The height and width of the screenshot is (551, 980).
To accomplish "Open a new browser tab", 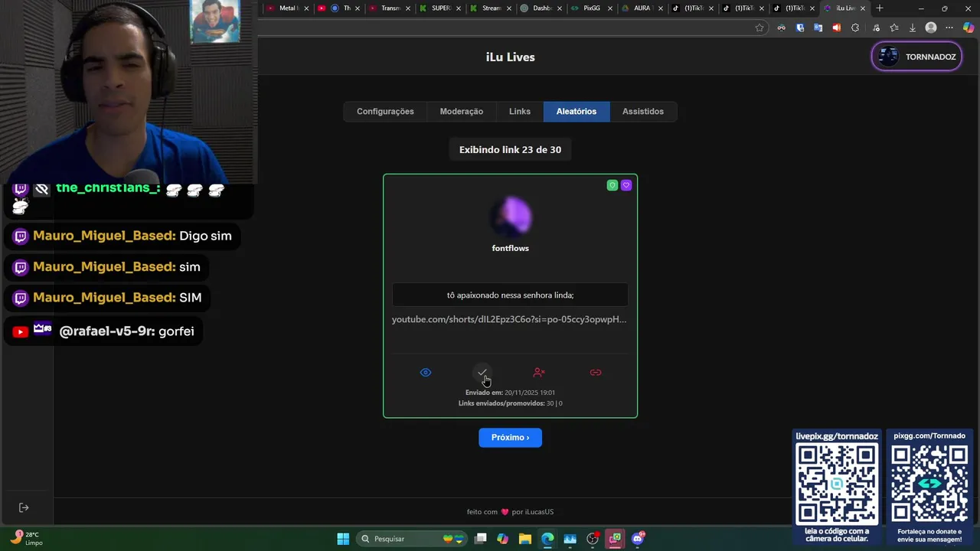I will [x=880, y=8].
